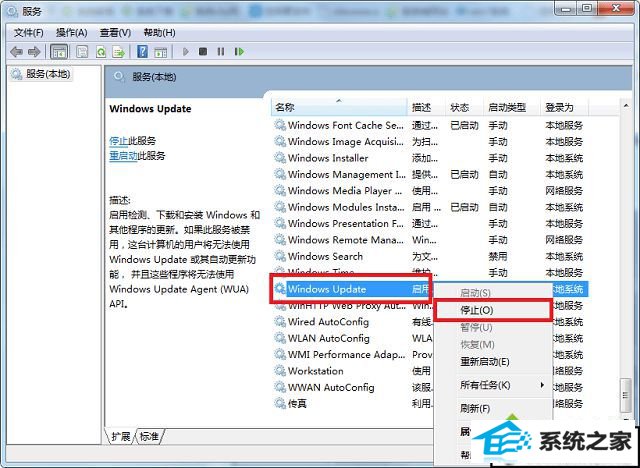Click the Forward arrow toolbar icon

(x=34, y=52)
